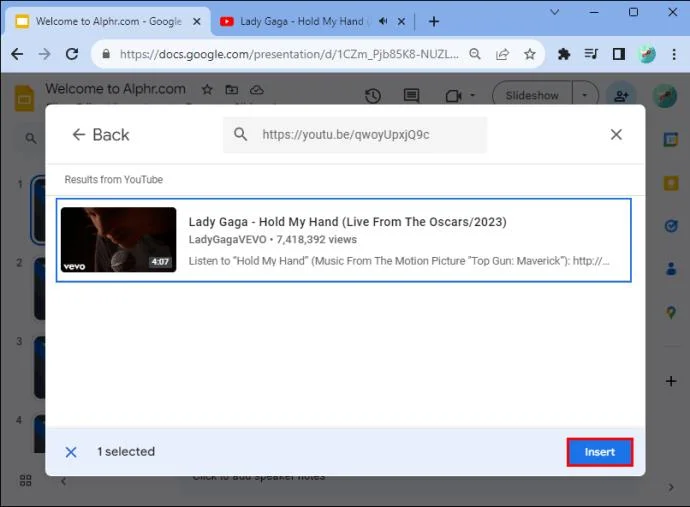Reload the current page
Viewport: 690px width, 507px height.
pyautogui.click(x=72, y=54)
